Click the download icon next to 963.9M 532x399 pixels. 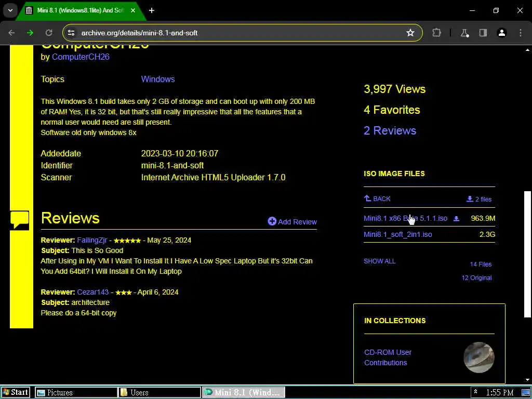(456, 219)
